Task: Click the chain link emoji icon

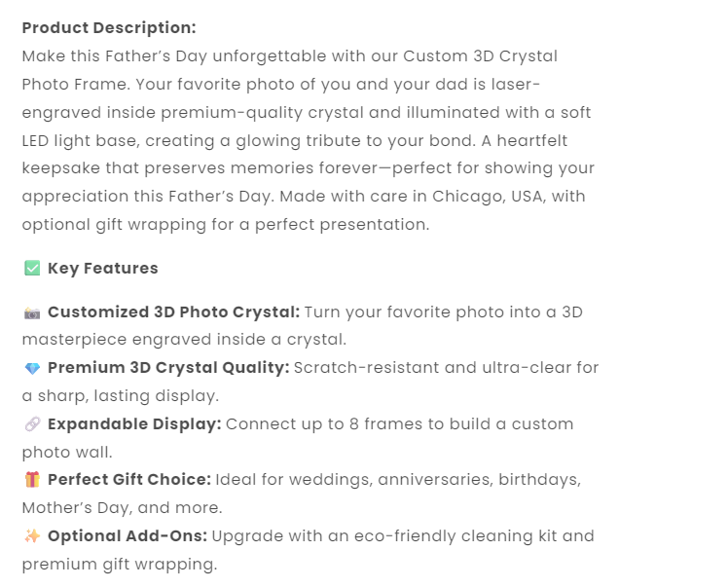Action: [32, 424]
